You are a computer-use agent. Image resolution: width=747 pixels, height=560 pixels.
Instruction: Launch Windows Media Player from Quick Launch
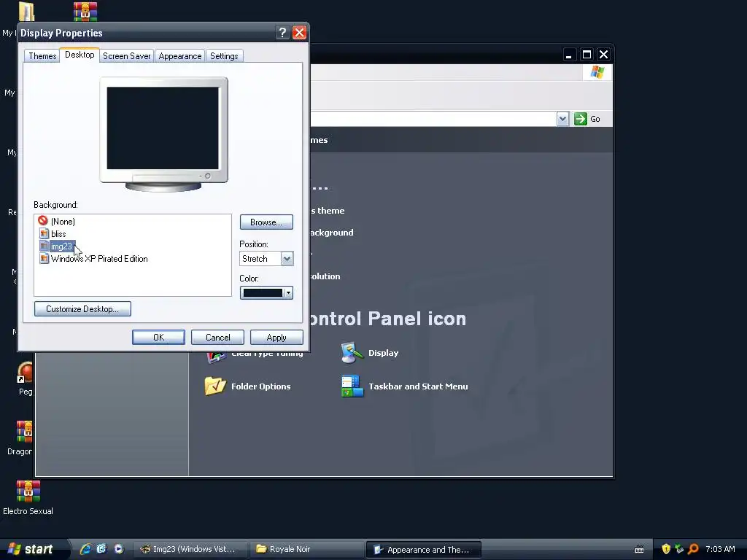pyautogui.click(x=119, y=549)
